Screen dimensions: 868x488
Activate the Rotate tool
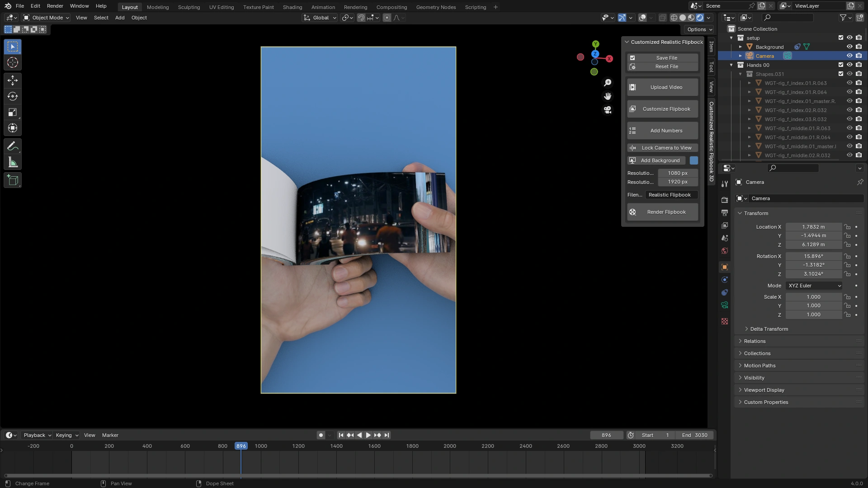[x=13, y=96]
